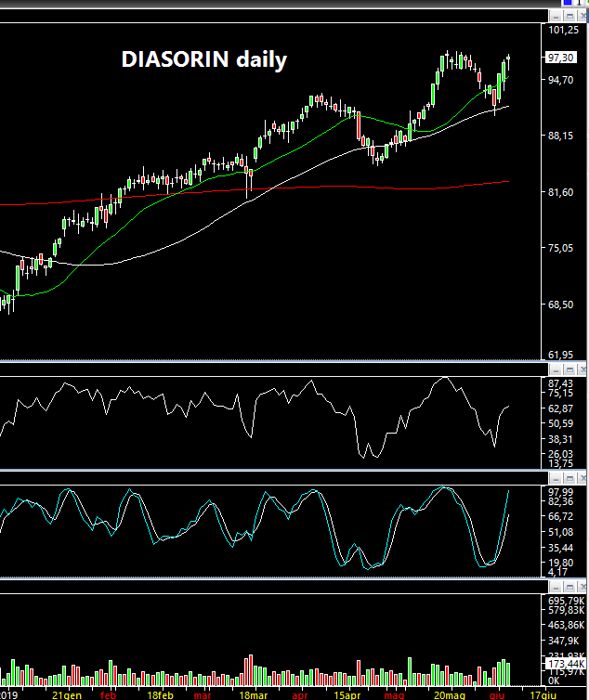The width and height of the screenshot is (589, 700).
Task: Minimize the stochastic oscillator pane
Action: pos(556,479)
